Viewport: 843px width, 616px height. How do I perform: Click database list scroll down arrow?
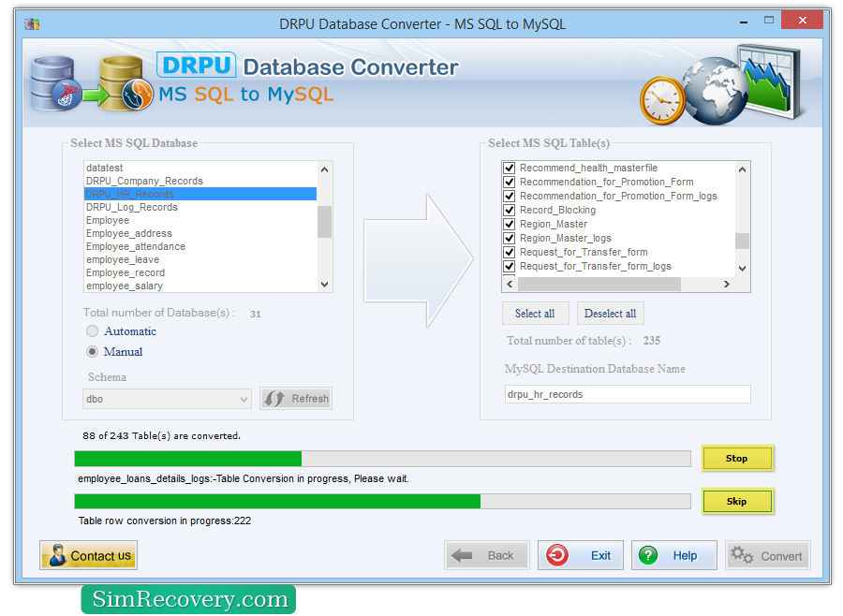click(x=324, y=285)
